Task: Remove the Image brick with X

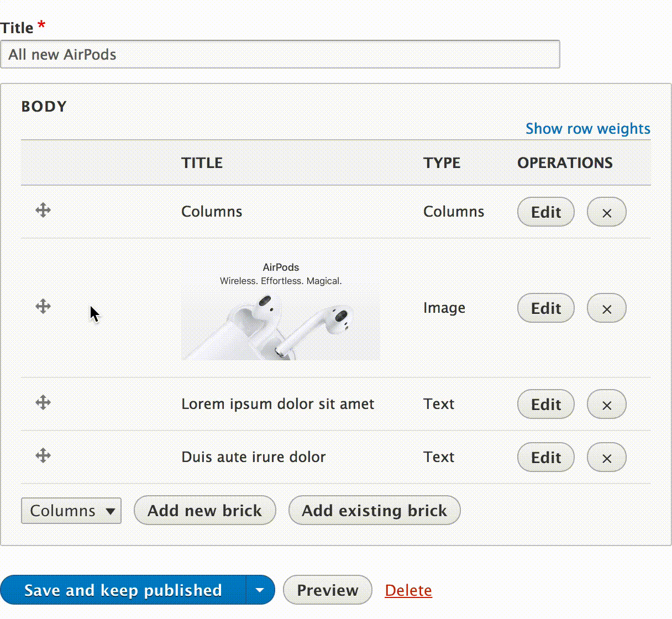Action: point(606,308)
